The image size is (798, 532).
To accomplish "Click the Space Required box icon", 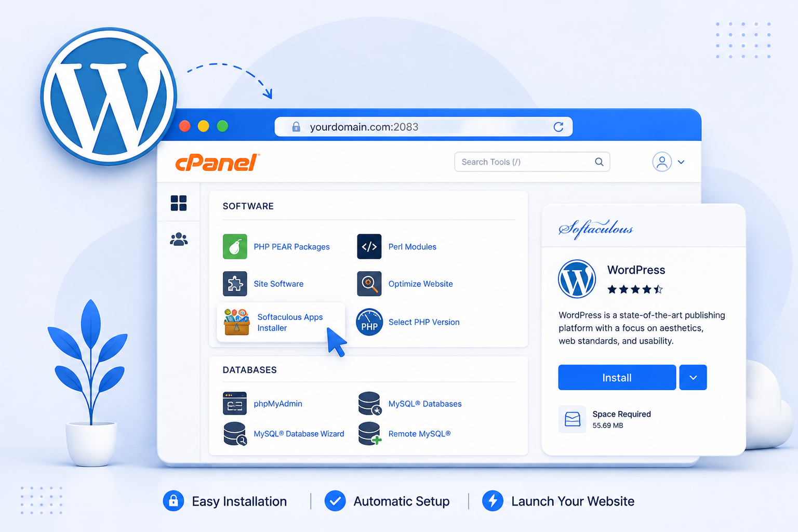I will click(572, 419).
